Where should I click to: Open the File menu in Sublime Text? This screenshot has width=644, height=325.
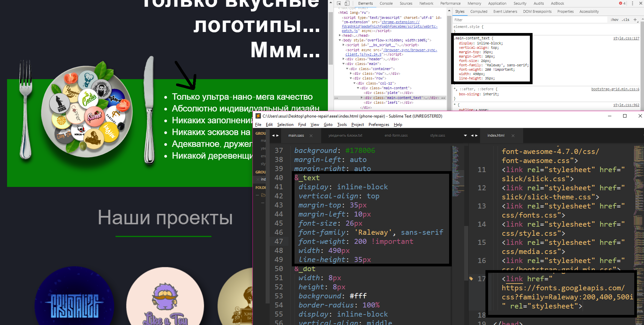(258, 125)
